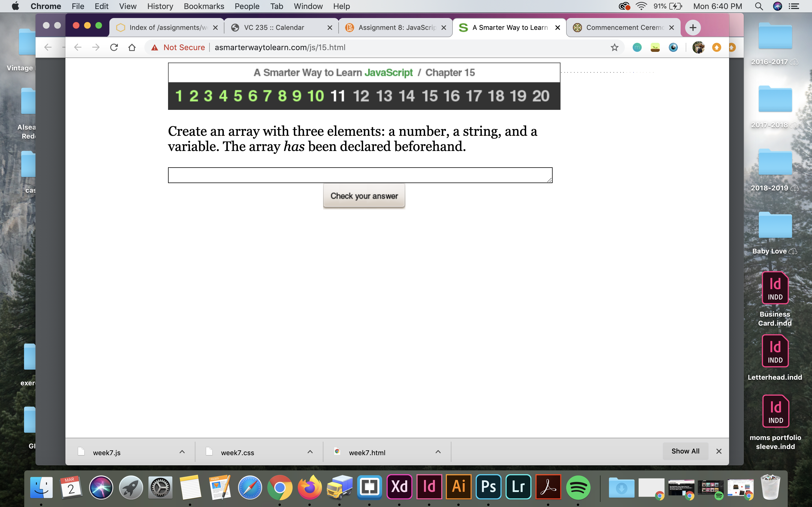Viewport: 812px width, 507px height.
Task: Click the Not Secure warning icon
Action: (154, 47)
